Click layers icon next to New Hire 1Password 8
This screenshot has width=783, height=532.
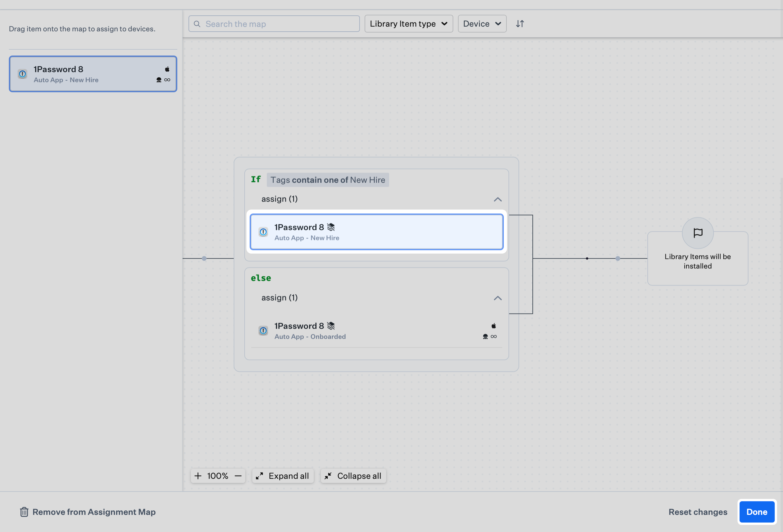click(x=331, y=227)
